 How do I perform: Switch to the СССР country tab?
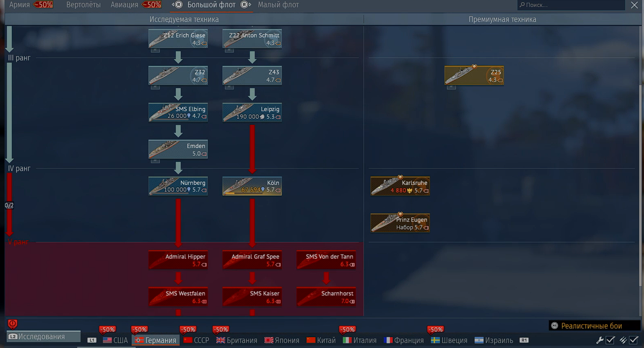[197, 340]
